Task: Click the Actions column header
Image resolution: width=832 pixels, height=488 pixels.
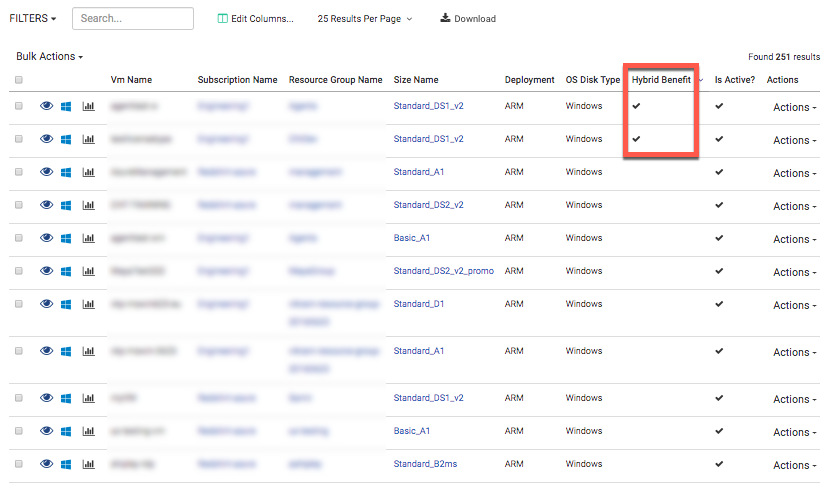Action: [782, 80]
